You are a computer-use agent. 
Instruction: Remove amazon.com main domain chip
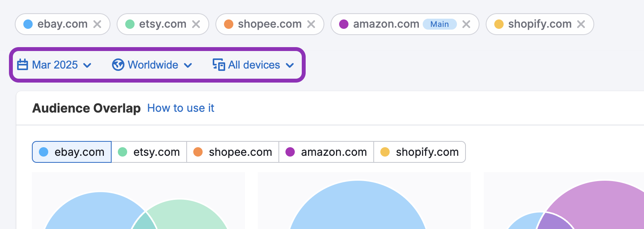point(466,24)
